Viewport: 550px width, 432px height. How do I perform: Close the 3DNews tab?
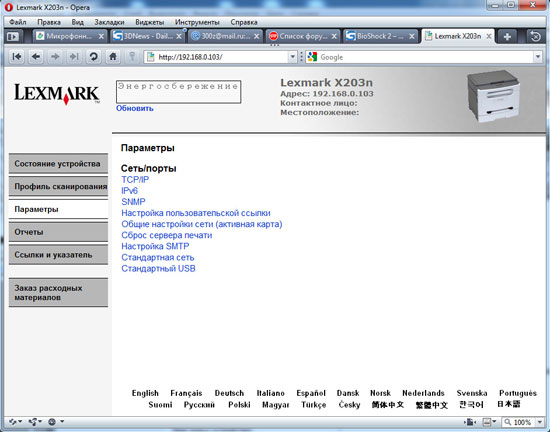pyautogui.click(x=179, y=36)
